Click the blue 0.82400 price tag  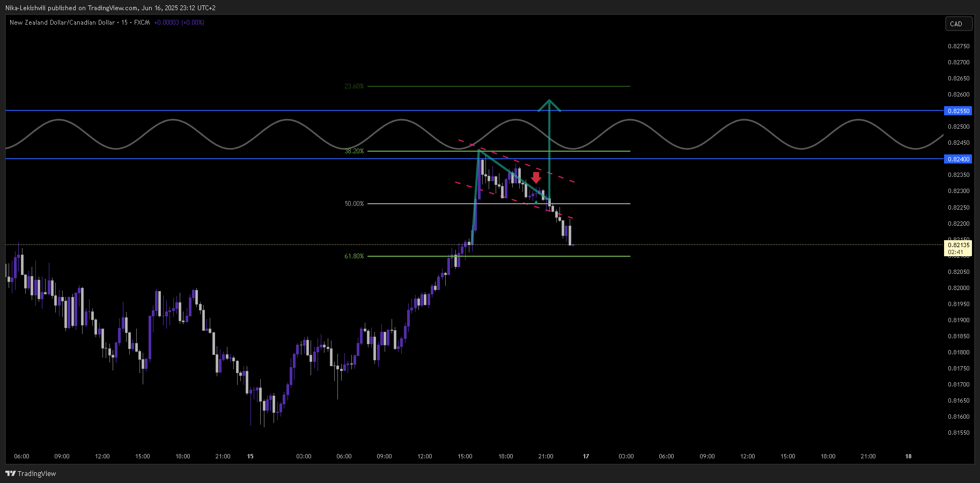click(958, 159)
